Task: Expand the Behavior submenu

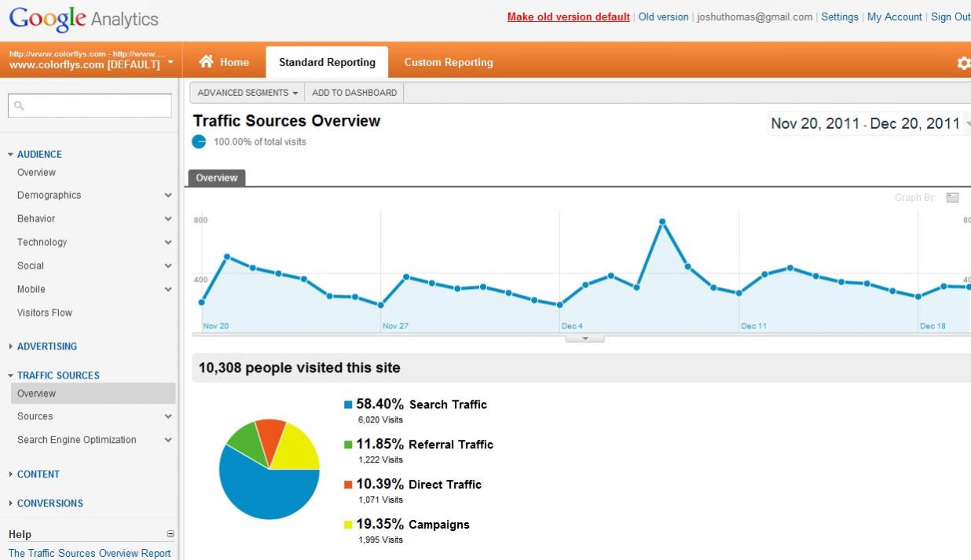Action: tap(168, 219)
